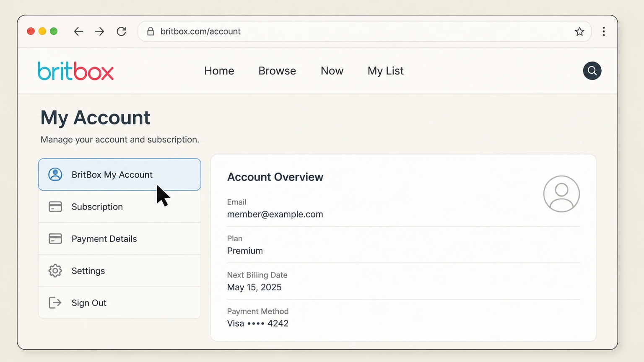
Task: Click 'Manage your account and subscription.' text
Action: [x=120, y=140]
